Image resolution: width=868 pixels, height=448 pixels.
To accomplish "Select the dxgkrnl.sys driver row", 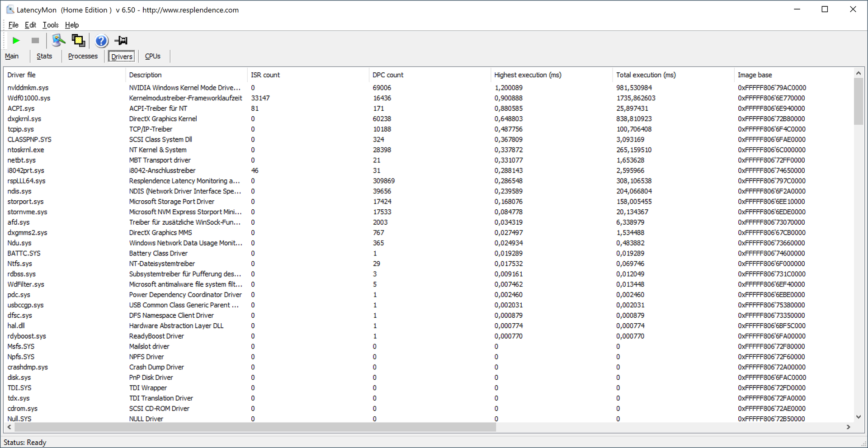I will (429, 119).
